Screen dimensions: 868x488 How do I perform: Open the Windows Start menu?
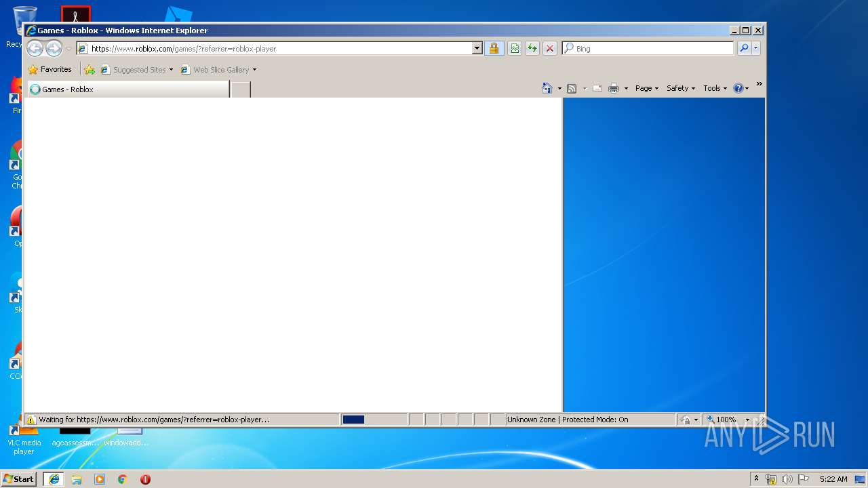(18, 479)
